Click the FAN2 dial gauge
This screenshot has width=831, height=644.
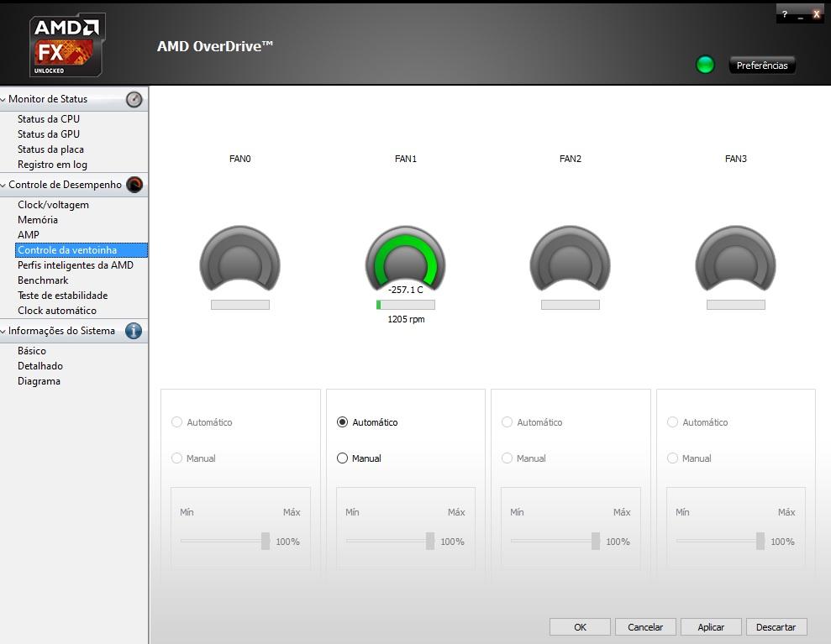tap(571, 259)
